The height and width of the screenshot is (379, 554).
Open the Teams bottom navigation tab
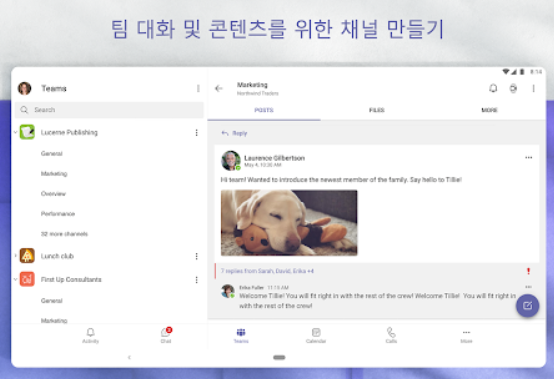point(241,336)
